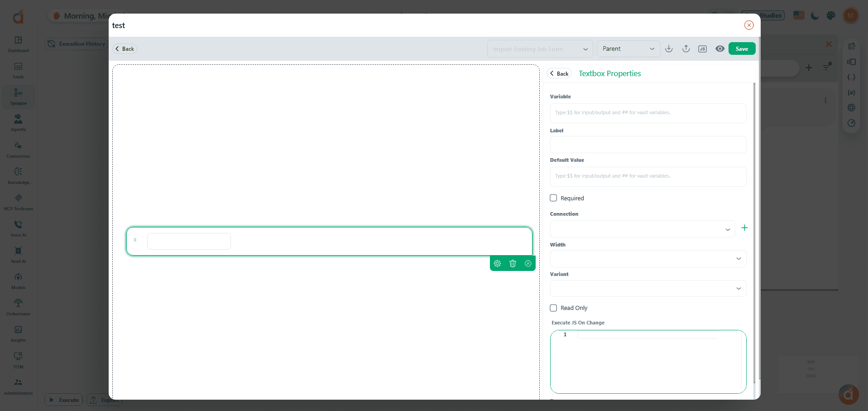The image size is (868, 411).
Task: Click the Variable input field
Action: click(x=648, y=113)
